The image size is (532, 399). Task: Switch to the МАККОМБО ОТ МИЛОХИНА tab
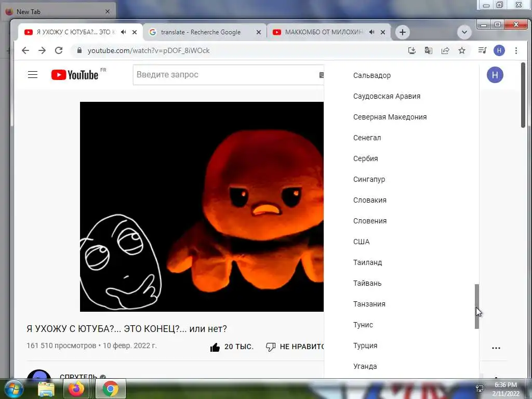[x=328, y=32]
